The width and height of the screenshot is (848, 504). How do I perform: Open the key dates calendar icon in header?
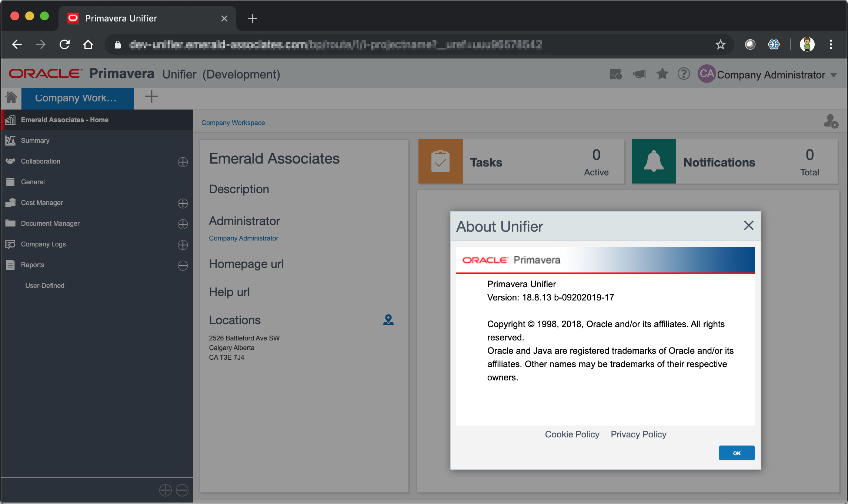pos(616,74)
